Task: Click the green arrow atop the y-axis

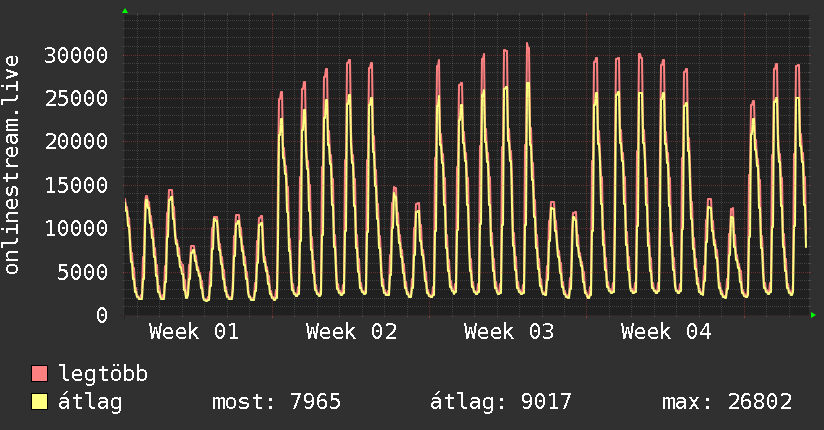Action: [125, 11]
